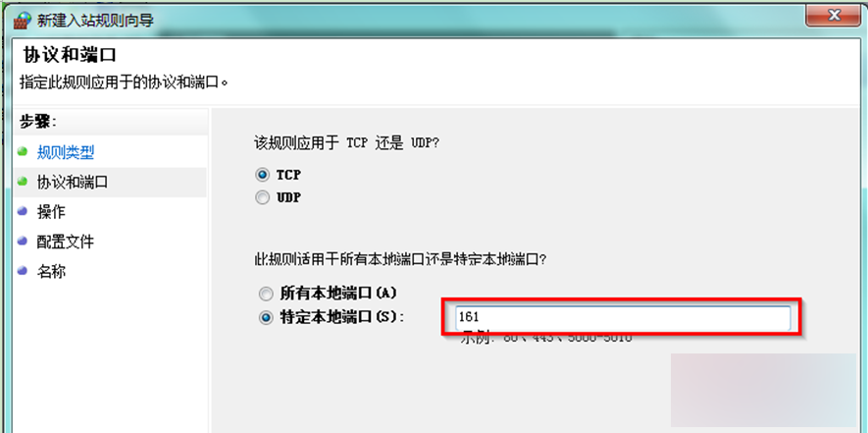Viewport: 868px width, 433px height.
Task: Open the 配置文件 step in sidebar
Action: (66, 243)
